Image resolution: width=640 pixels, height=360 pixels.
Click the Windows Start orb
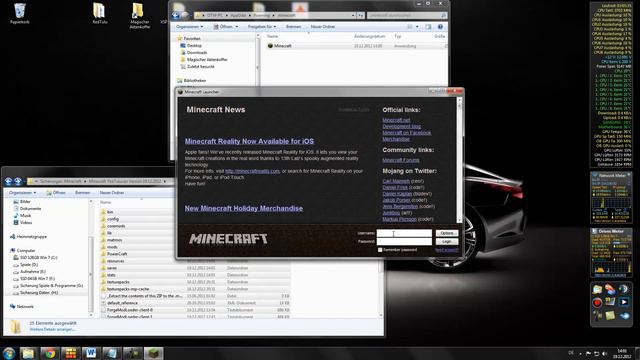point(9,353)
